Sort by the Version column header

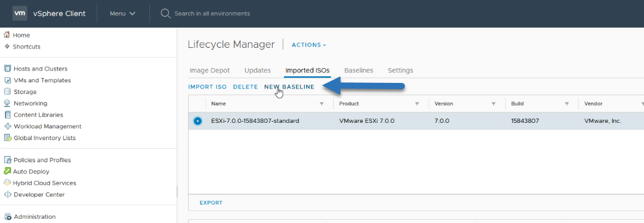[x=444, y=103]
